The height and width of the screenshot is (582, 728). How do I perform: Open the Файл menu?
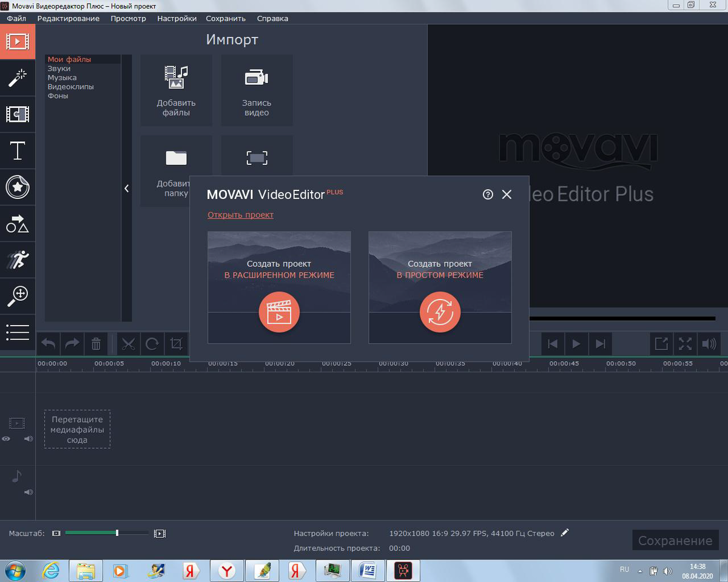click(16, 18)
